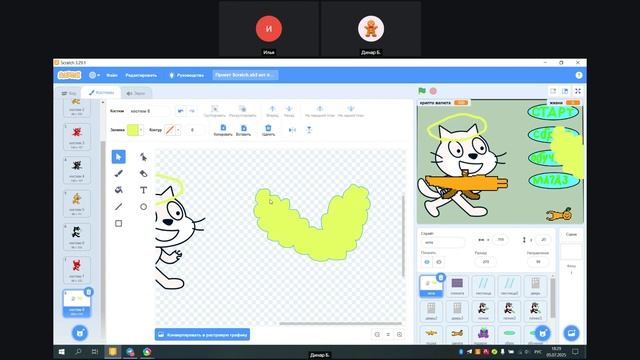640x360 pixels.
Task: Bring shape to the front layer
Action: (x=320, y=111)
